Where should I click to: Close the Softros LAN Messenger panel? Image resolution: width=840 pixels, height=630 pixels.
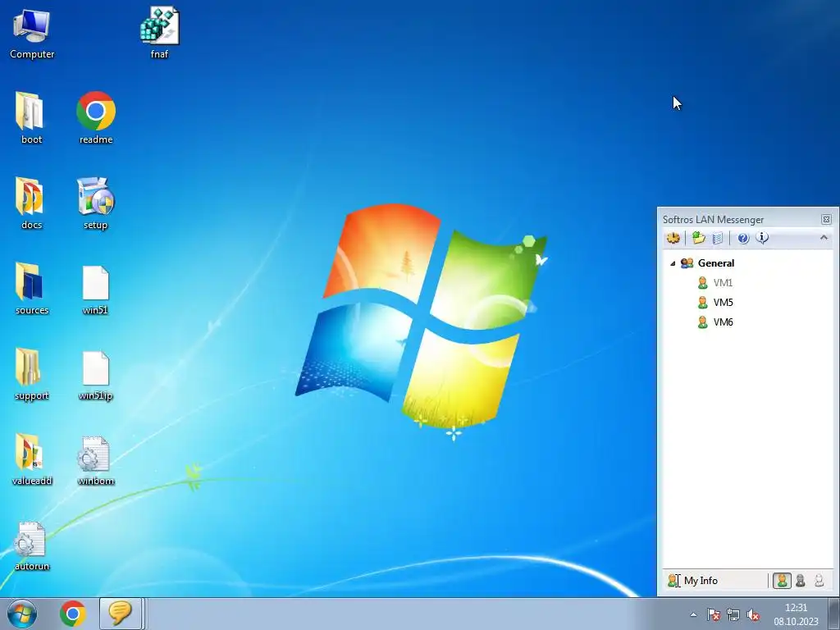(x=826, y=220)
